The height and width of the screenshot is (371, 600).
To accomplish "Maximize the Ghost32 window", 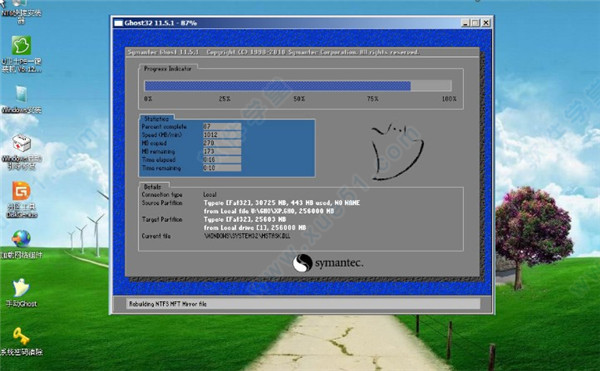I will point(475,23).
